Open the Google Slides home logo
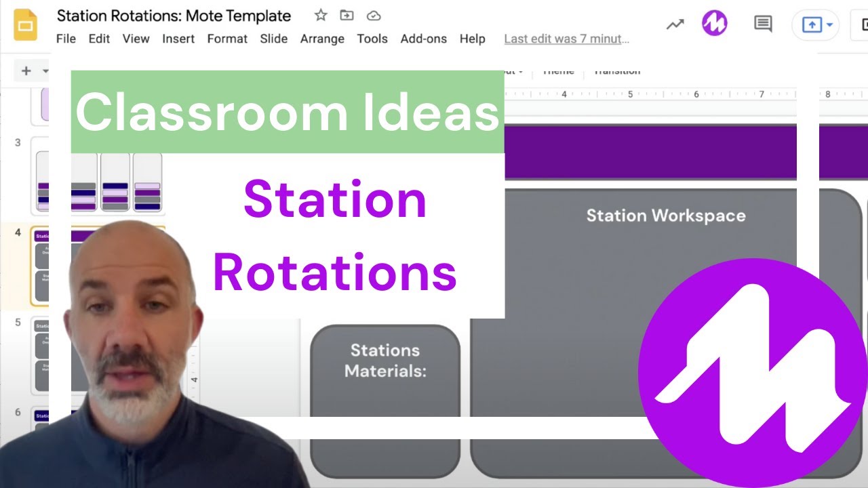This screenshot has height=488, width=868. point(26,25)
